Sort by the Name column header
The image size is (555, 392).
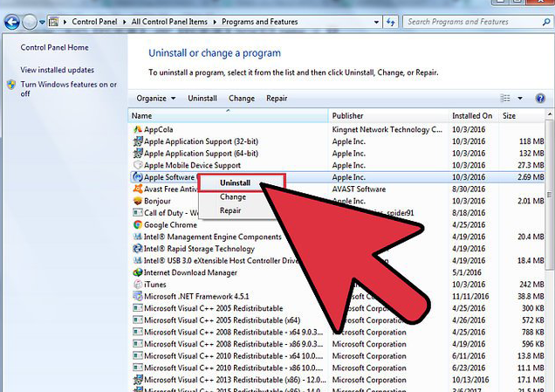click(x=229, y=116)
